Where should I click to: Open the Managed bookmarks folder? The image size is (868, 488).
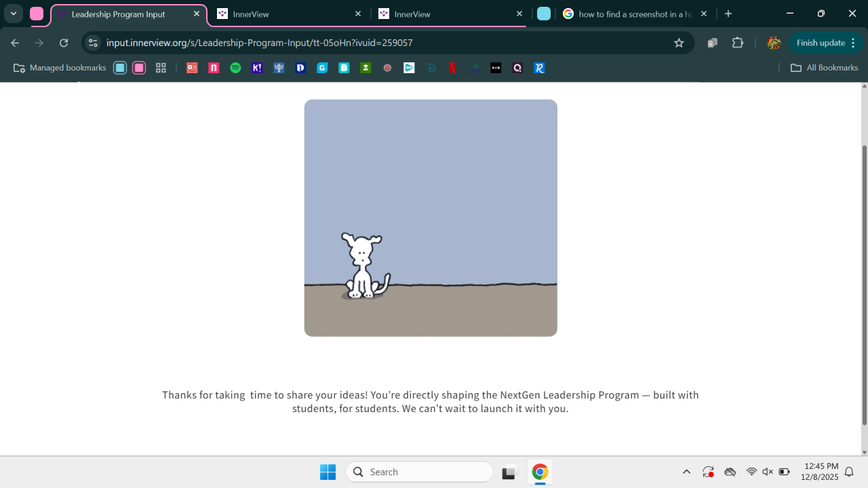60,68
